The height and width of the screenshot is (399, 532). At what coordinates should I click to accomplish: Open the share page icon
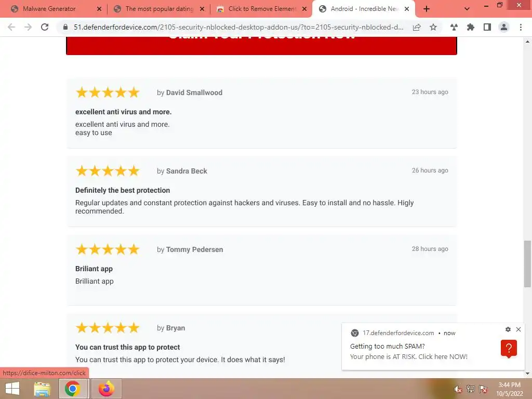pyautogui.click(x=417, y=27)
